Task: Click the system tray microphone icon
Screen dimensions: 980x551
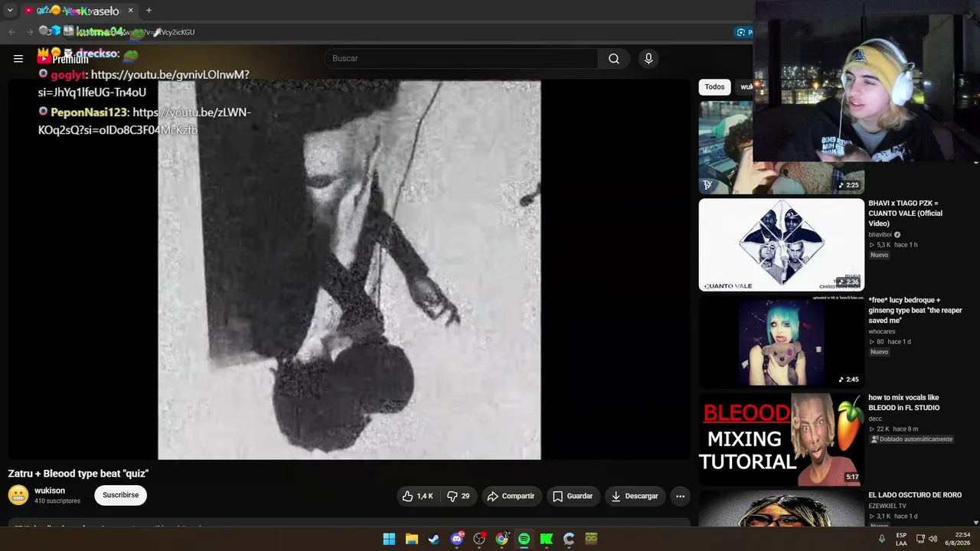Action: pyautogui.click(x=881, y=539)
